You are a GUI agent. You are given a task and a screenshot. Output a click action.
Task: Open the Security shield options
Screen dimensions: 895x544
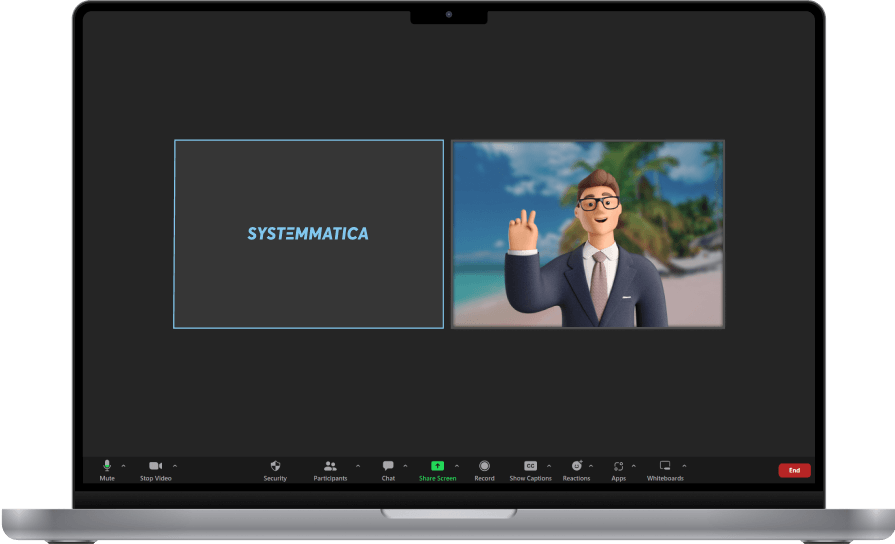coord(275,471)
